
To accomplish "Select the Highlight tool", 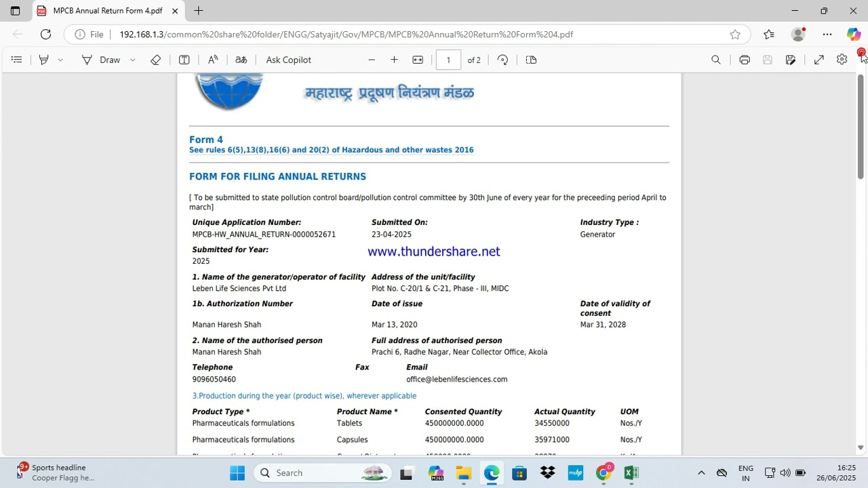I will click(x=44, y=60).
